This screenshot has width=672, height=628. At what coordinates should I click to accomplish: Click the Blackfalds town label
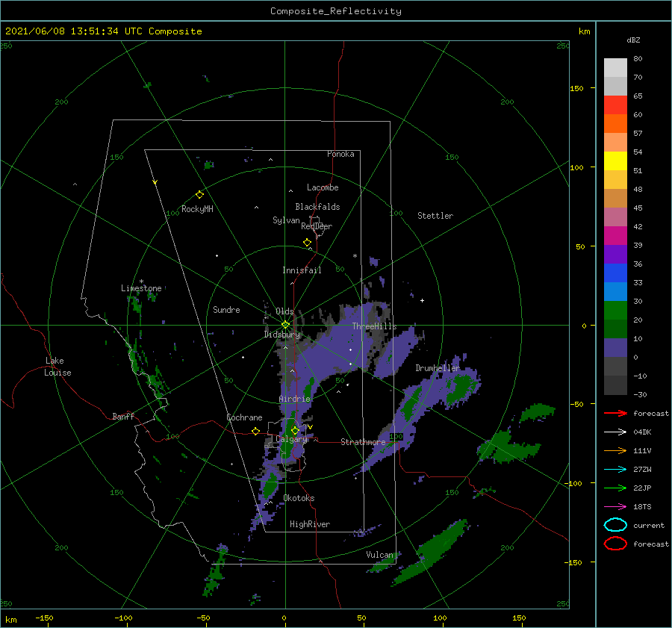point(317,207)
